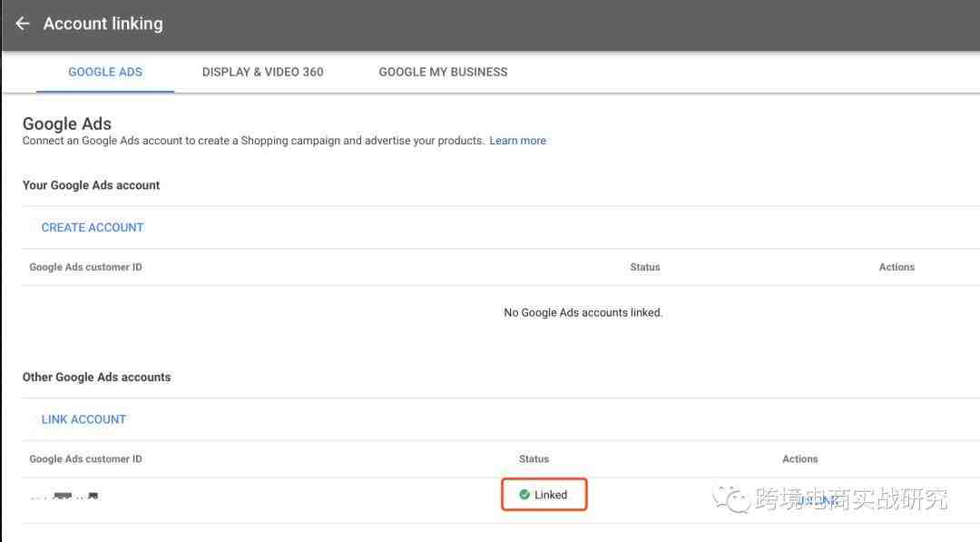Click the LINK ACCOUNT button

(x=83, y=419)
